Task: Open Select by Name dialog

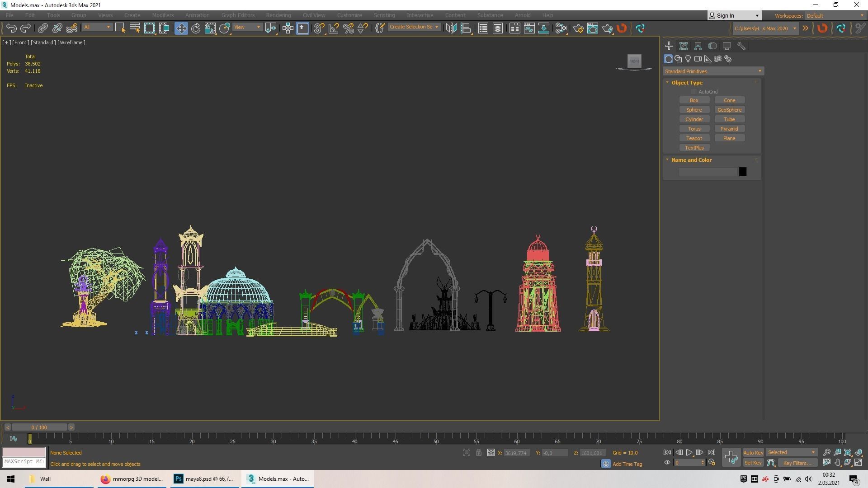Action: (x=134, y=28)
